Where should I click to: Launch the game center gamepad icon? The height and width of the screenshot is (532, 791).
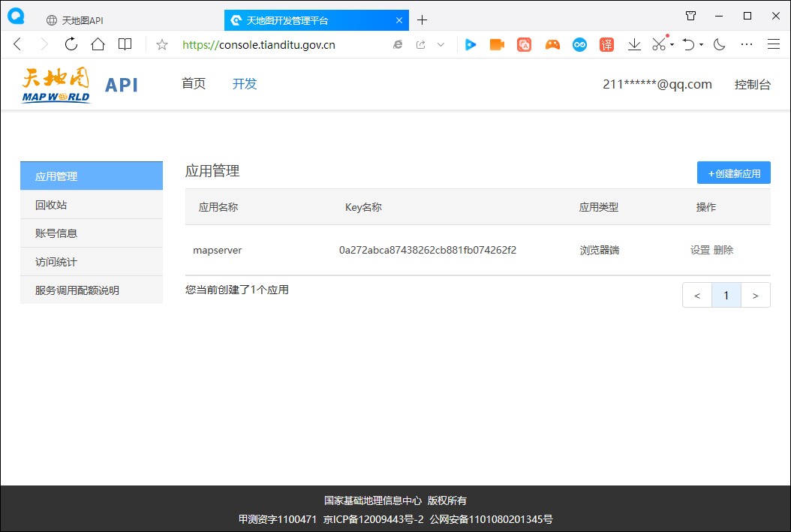pyautogui.click(x=552, y=44)
